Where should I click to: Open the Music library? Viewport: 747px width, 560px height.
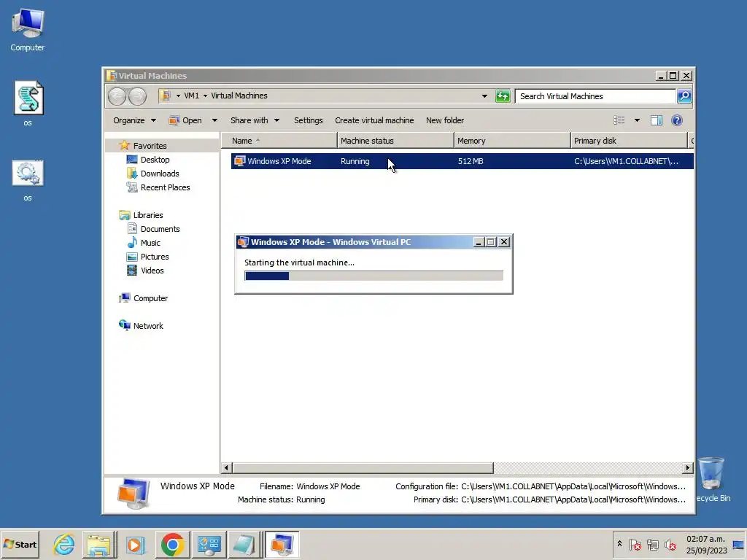[150, 242]
